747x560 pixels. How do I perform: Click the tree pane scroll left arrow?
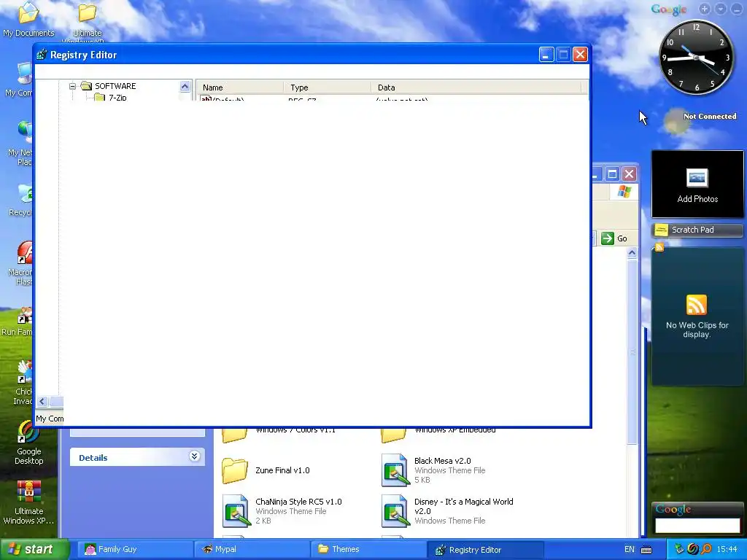[42, 402]
